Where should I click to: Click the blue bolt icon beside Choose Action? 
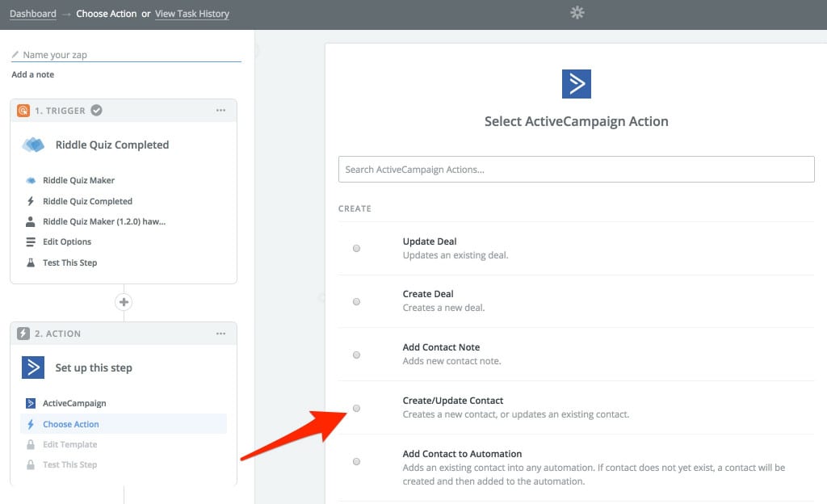[31, 424]
